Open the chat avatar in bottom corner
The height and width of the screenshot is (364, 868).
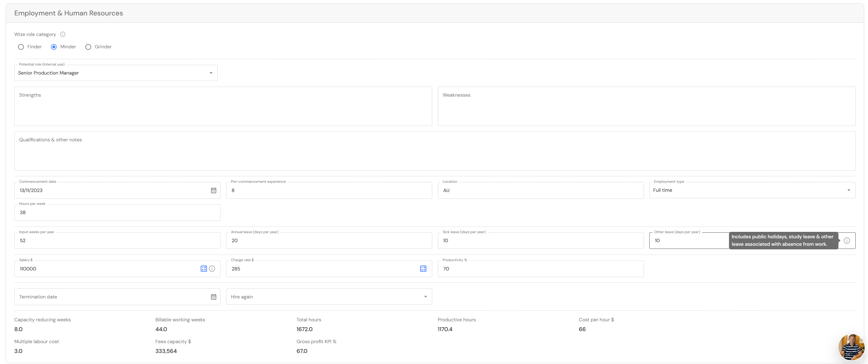point(851,347)
